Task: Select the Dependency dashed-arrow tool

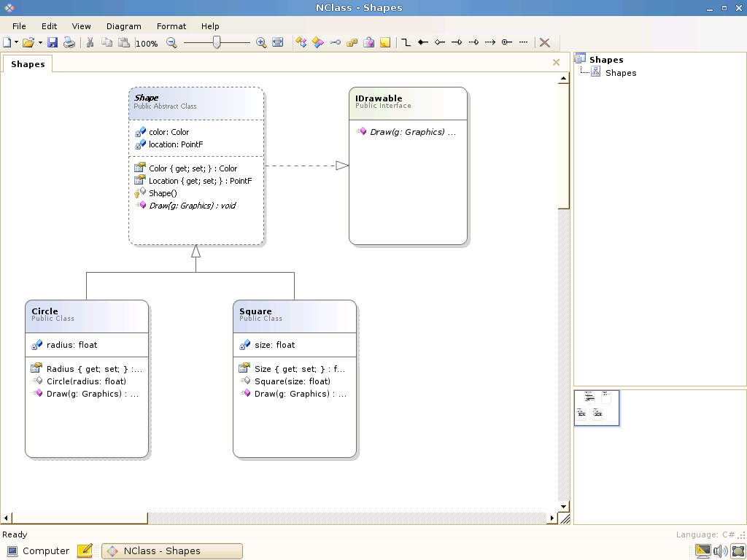Action: [489, 42]
